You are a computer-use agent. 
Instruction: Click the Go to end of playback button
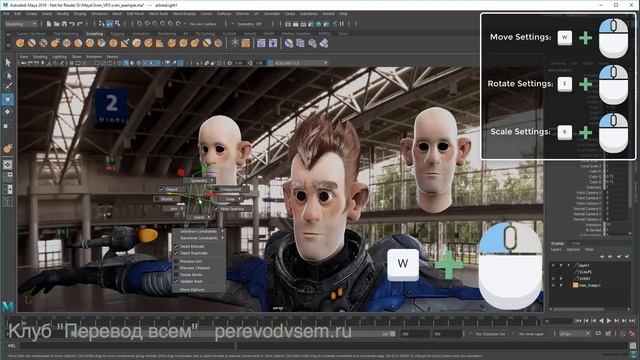(632, 321)
